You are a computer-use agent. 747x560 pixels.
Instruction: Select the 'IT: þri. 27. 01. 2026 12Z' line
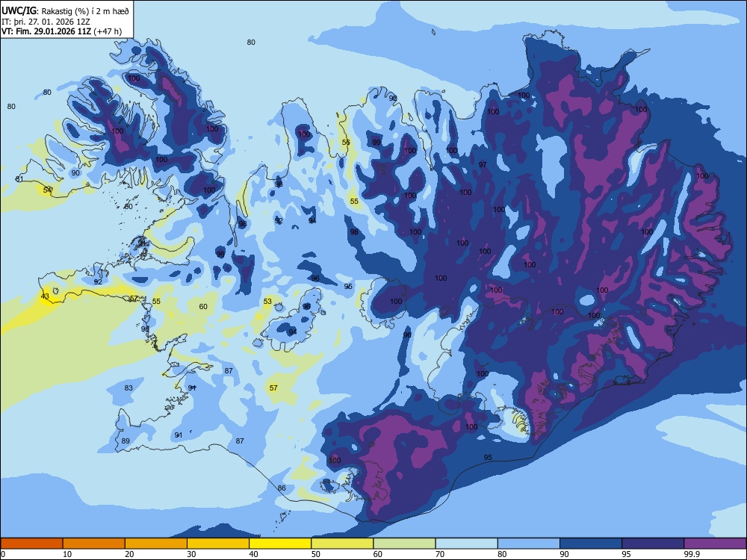pos(46,22)
